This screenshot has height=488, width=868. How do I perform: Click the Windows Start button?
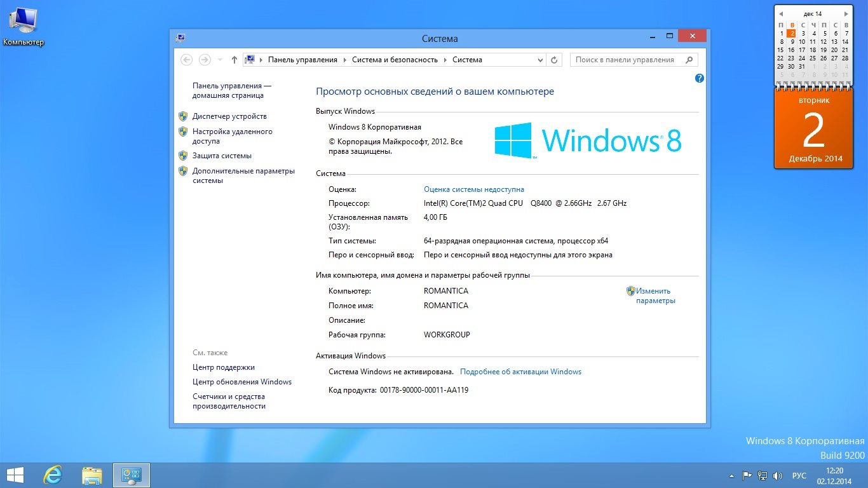click(15, 475)
